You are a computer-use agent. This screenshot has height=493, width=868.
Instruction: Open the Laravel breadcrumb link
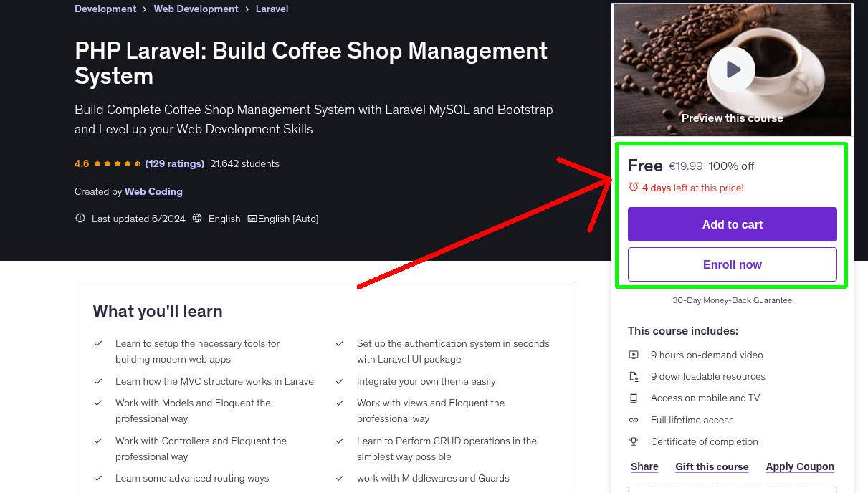coord(272,9)
